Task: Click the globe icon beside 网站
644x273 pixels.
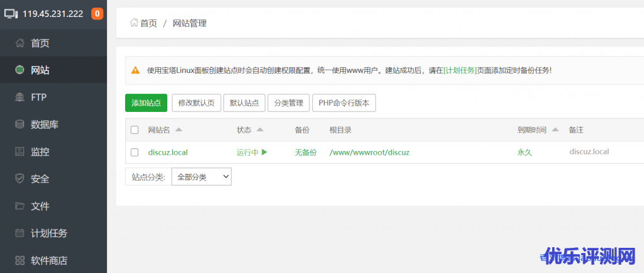Action: point(19,70)
